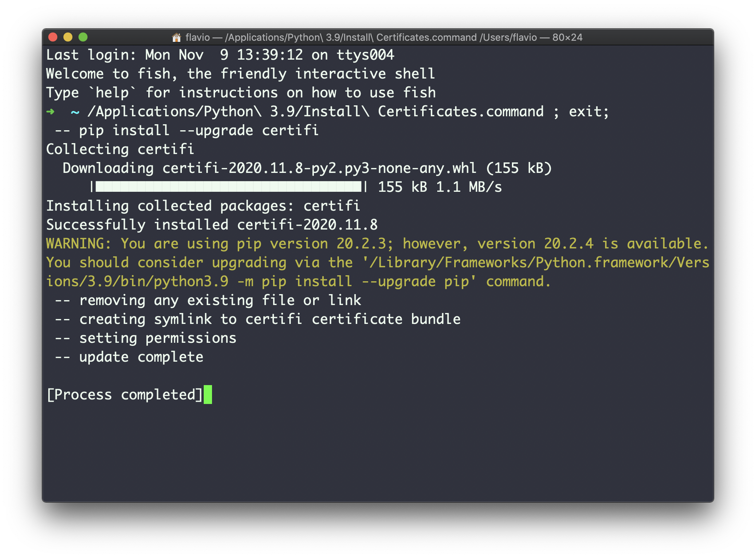Select the 'Collecting certifi' output line
756x558 pixels.
pyautogui.click(x=120, y=149)
